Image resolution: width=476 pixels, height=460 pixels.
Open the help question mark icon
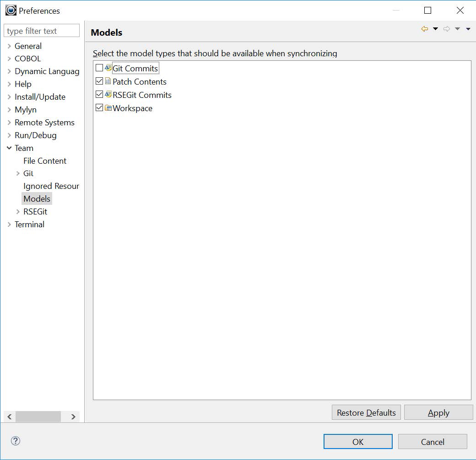click(16, 441)
